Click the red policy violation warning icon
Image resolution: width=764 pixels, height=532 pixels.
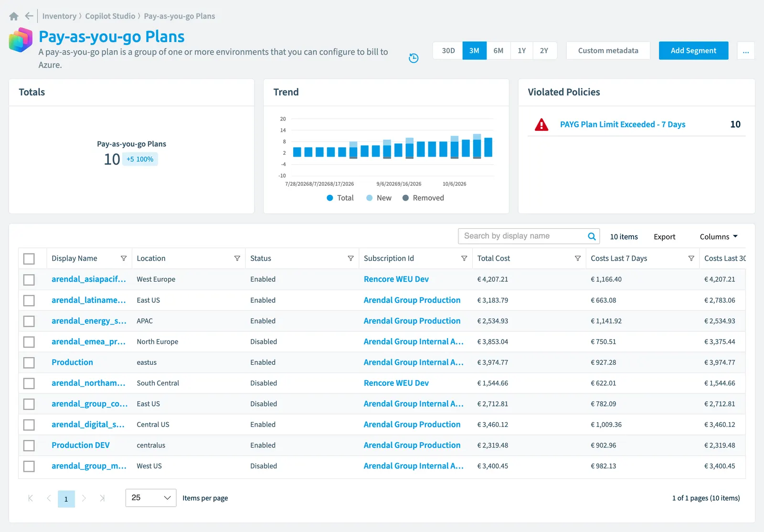(541, 125)
